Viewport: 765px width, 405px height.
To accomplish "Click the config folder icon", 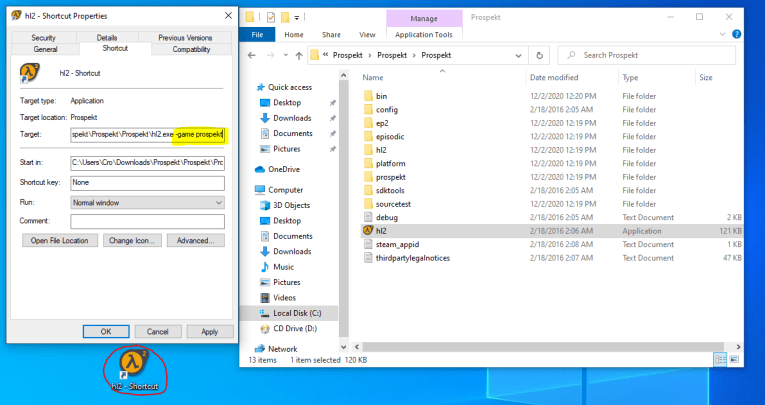I will coord(368,110).
